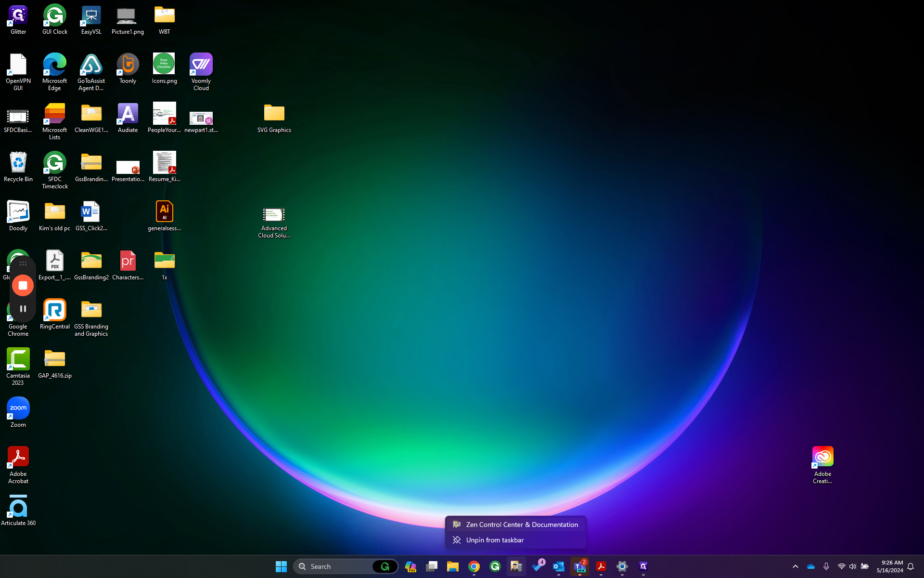Stop the screen recording
This screenshot has height=578, width=924.
(x=23, y=286)
